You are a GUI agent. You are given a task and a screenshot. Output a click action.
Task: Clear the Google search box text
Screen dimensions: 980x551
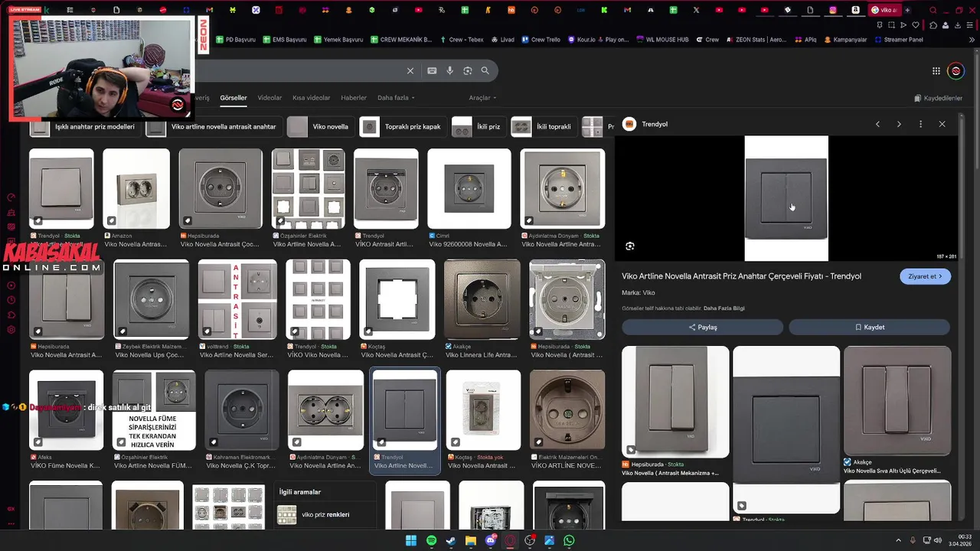coord(410,70)
